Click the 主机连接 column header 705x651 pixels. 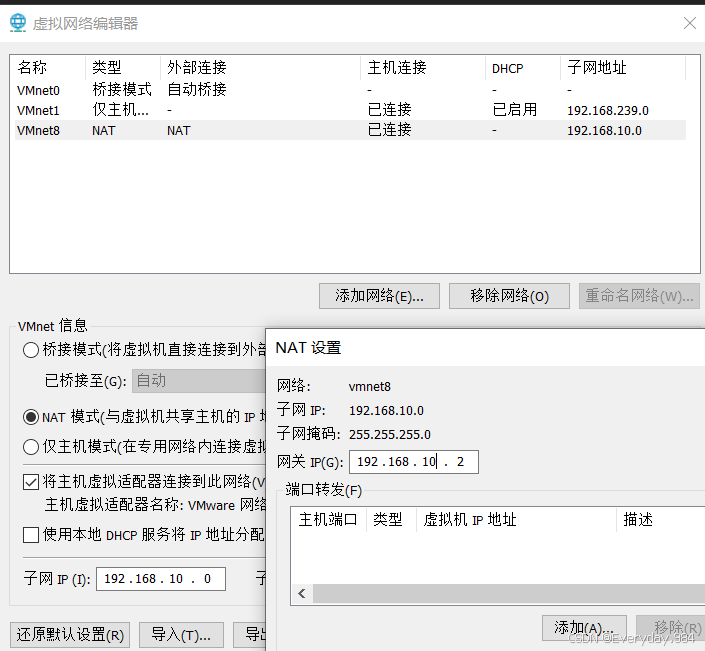point(423,68)
